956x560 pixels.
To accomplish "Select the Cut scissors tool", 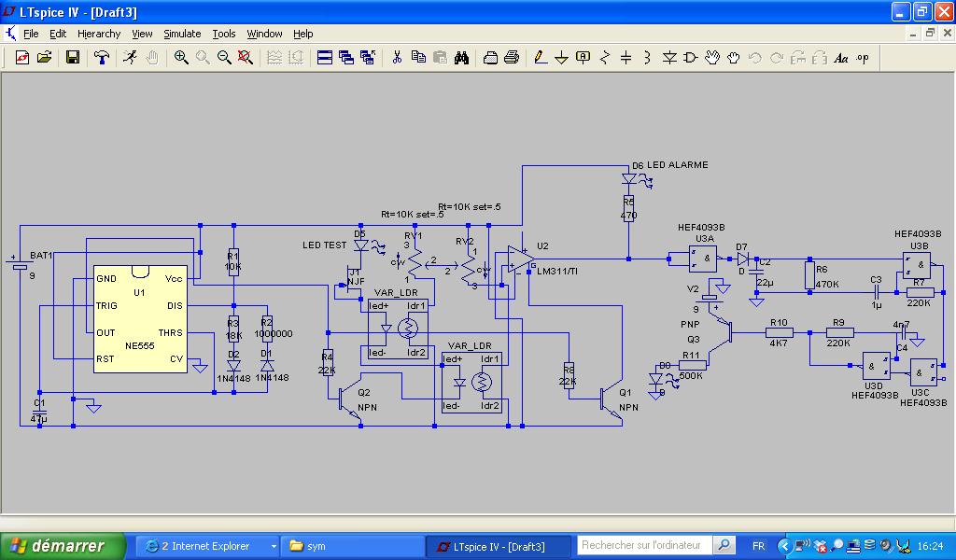I will click(397, 57).
